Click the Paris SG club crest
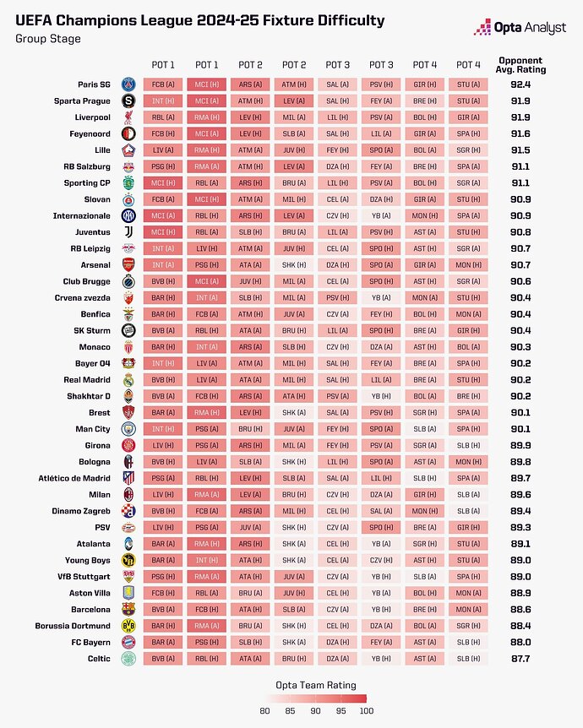Image resolution: width=583 pixels, height=728 pixels. click(x=128, y=84)
